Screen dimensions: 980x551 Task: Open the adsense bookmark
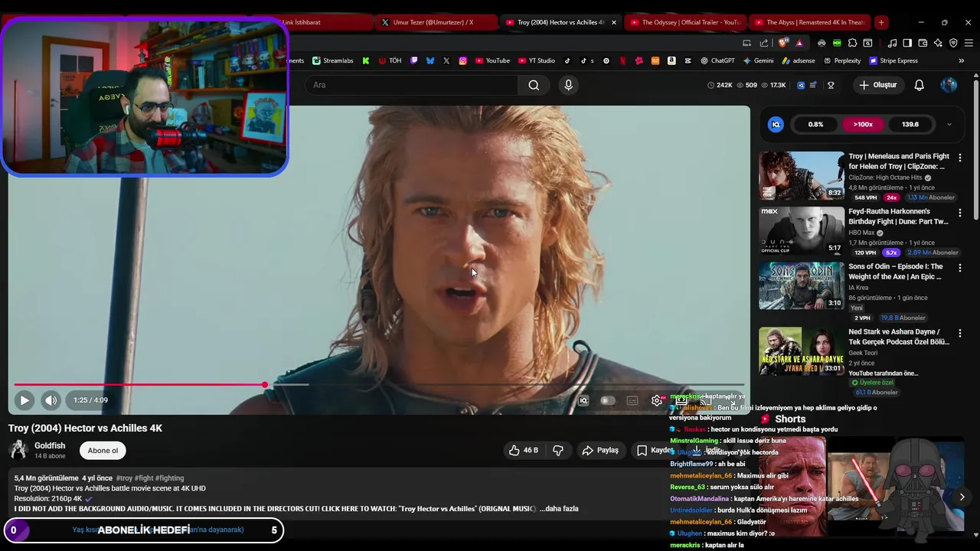pyautogui.click(x=798, y=60)
